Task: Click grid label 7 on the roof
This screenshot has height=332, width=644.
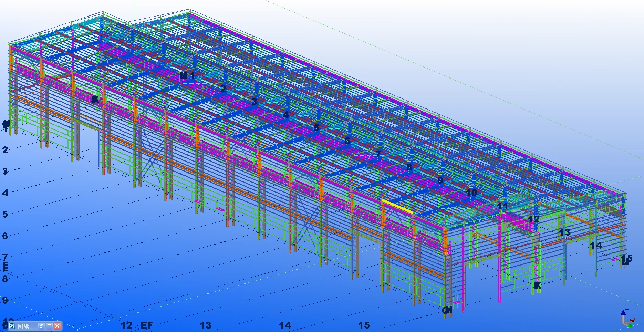Action: coord(378,154)
